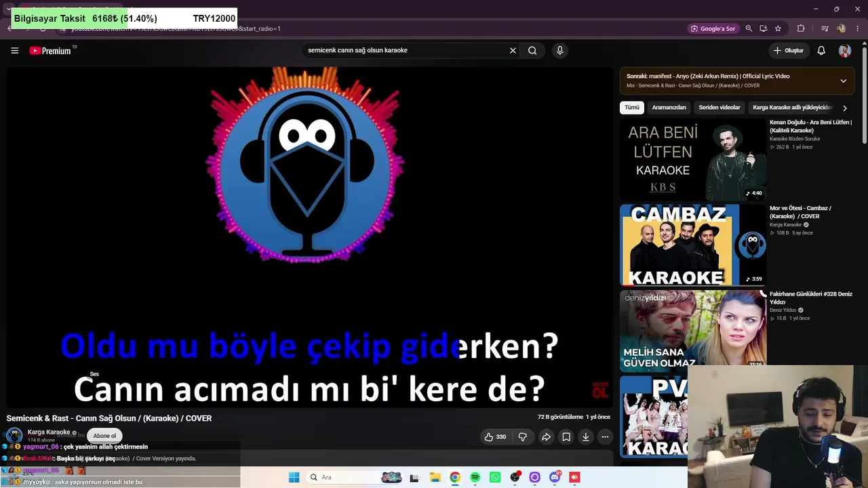Open OBS Studio from the taskbar
868x488 pixels.
(515, 477)
